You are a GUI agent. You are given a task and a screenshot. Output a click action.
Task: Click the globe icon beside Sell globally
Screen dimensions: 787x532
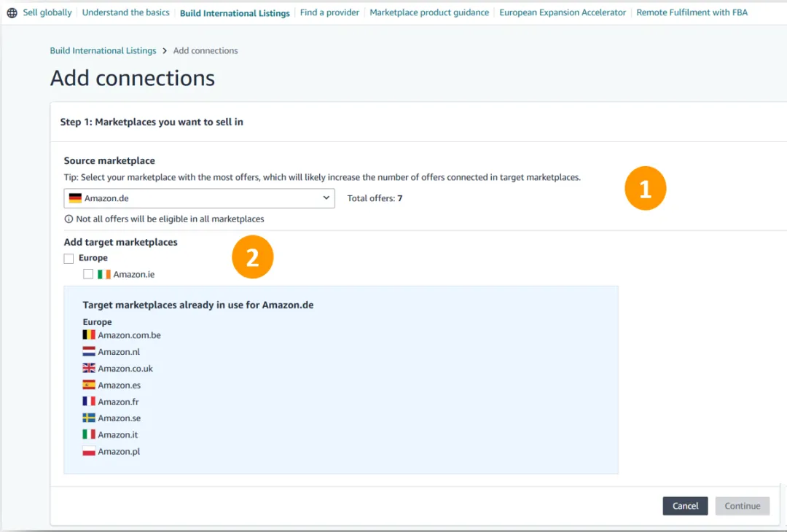click(12, 13)
